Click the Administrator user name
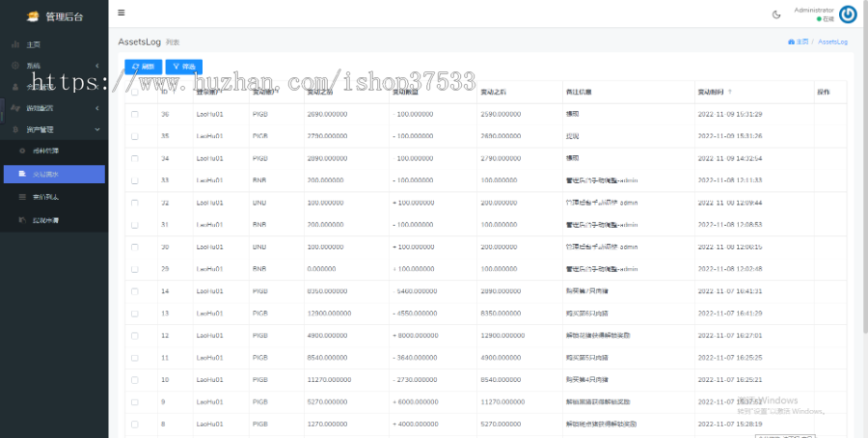Image resolution: width=868 pixels, height=438 pixels. [814, 10]
